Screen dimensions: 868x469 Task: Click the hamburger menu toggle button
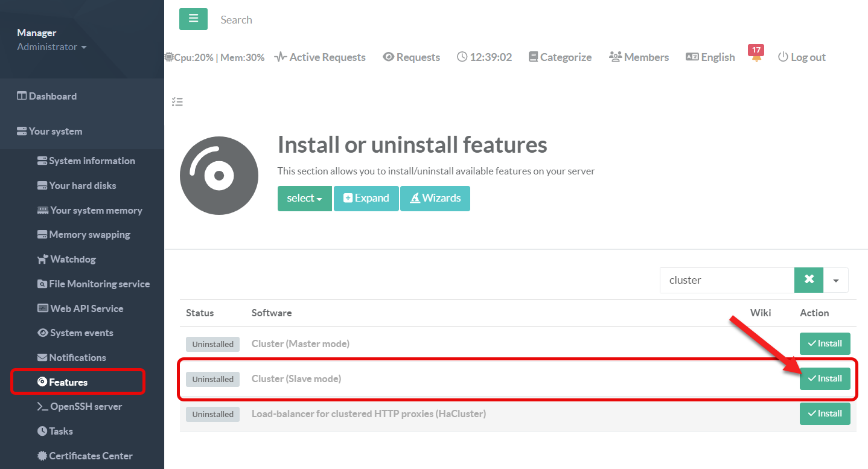point(193,19)
